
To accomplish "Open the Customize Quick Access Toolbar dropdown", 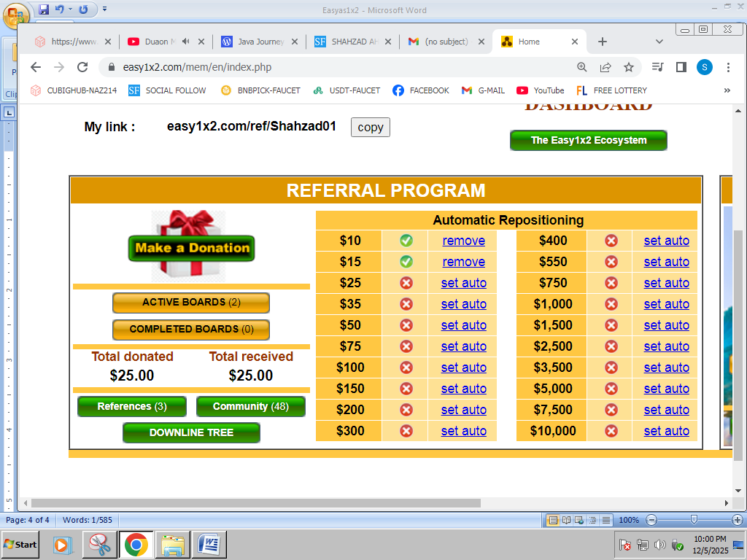I will click(104, 9).
